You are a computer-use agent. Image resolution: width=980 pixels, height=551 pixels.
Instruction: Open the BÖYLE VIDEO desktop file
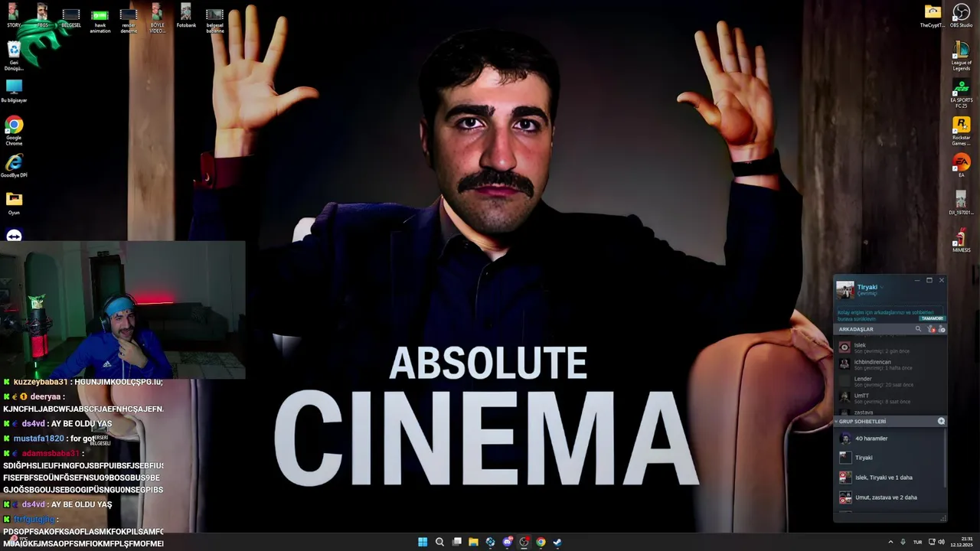(x=157, y=19)
